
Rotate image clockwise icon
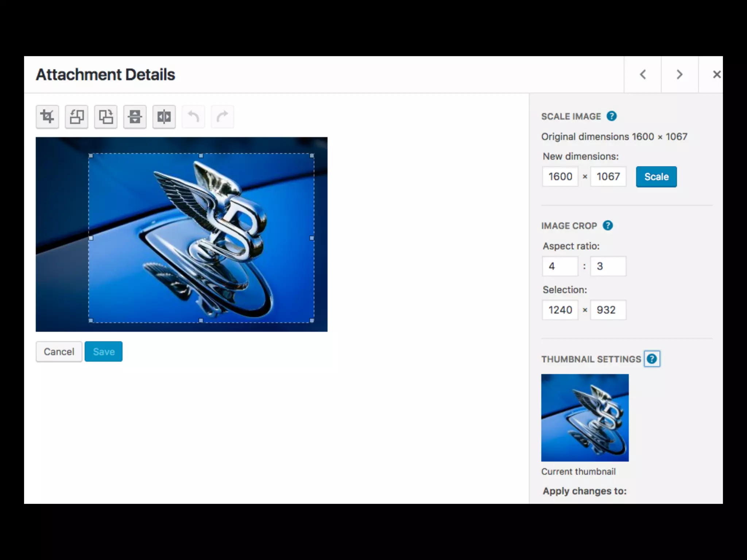pyautogui.click(x=106, y=117)
